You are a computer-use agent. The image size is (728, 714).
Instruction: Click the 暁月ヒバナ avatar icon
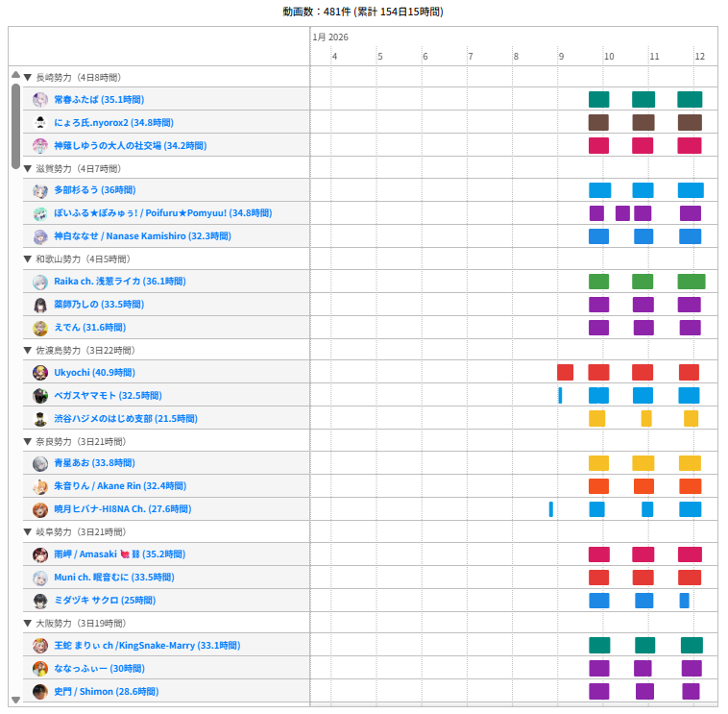point(40,509)
